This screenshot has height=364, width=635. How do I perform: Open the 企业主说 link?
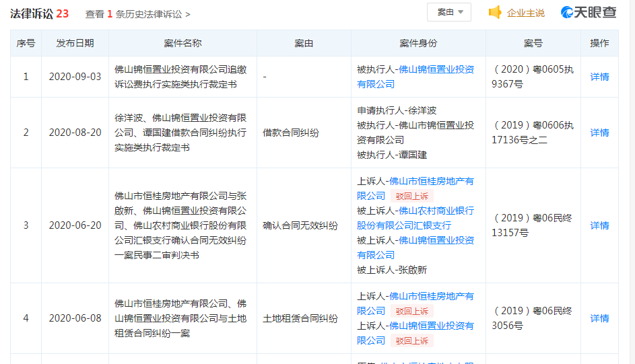coord(525,13)
